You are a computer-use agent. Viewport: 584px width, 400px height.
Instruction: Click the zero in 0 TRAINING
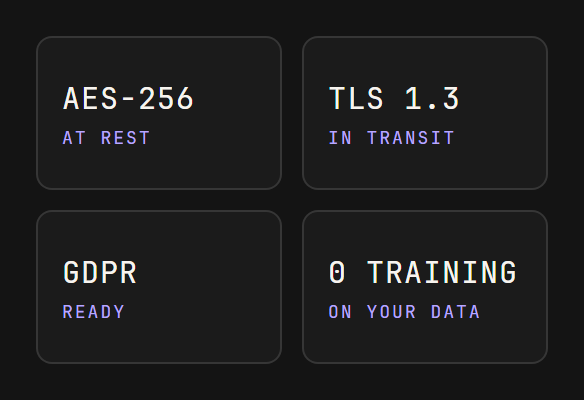(337, 273)
